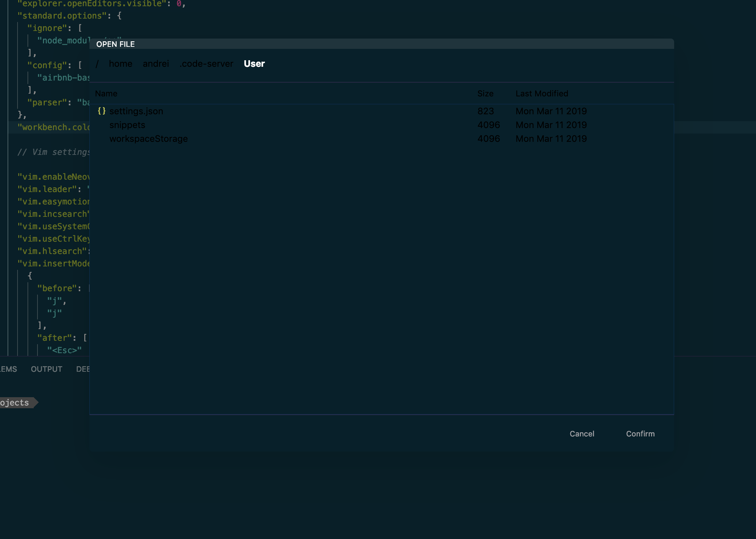Open the snippets folder
Image resolution: width=756 pixels, height=539 pixels.
pos(127,125)
